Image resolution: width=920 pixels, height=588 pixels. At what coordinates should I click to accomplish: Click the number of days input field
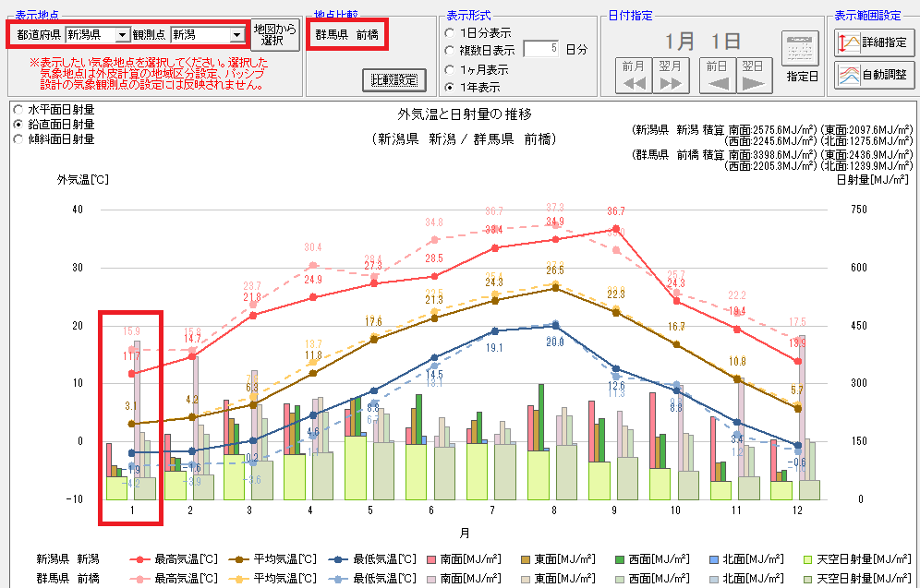click(x=540, y=49)
